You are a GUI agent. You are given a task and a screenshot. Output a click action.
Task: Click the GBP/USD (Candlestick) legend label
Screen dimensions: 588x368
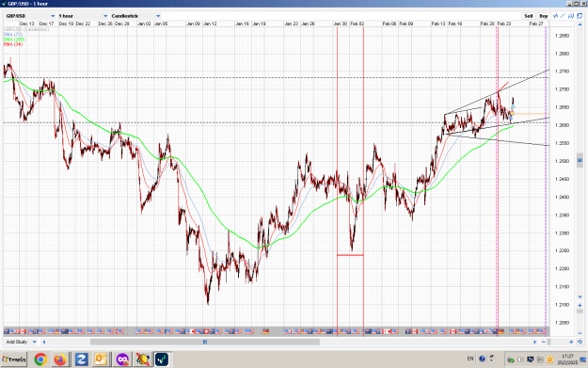click(x=26, y=29)
